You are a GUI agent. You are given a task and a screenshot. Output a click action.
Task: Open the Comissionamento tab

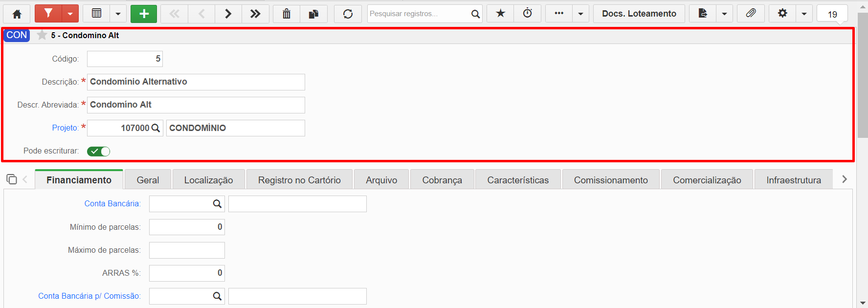[x=611, y=180]
